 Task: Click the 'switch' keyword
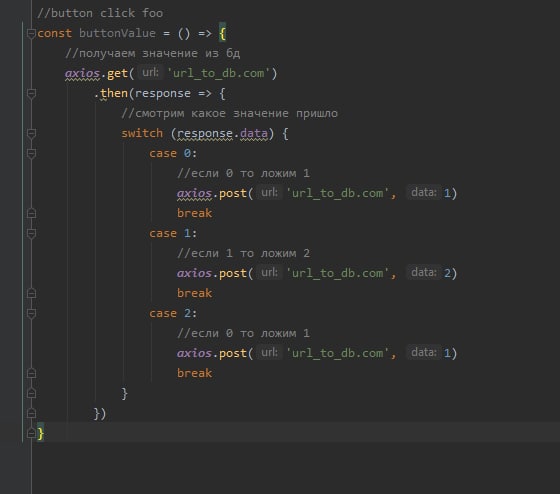[x=142, y=133]
